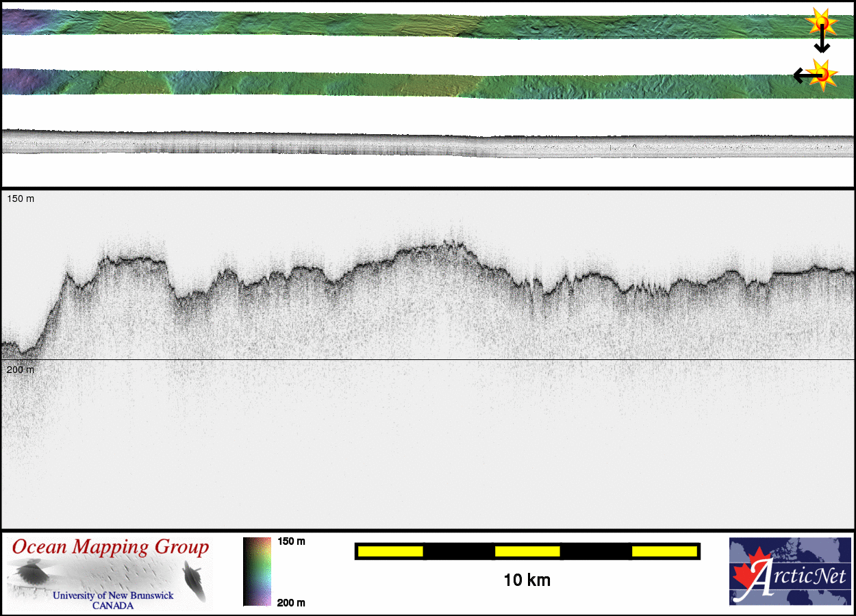The image size is (856, 616).
Task: Click the 150 m depth label in profile
Action: pyautogui.click(x=20, y=198)
